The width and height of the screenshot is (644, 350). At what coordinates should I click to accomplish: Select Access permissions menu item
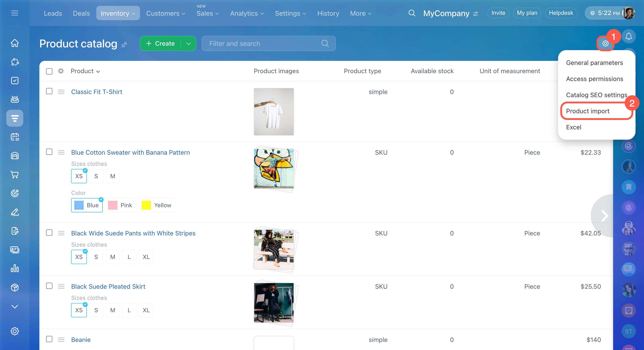pos(595,79)
